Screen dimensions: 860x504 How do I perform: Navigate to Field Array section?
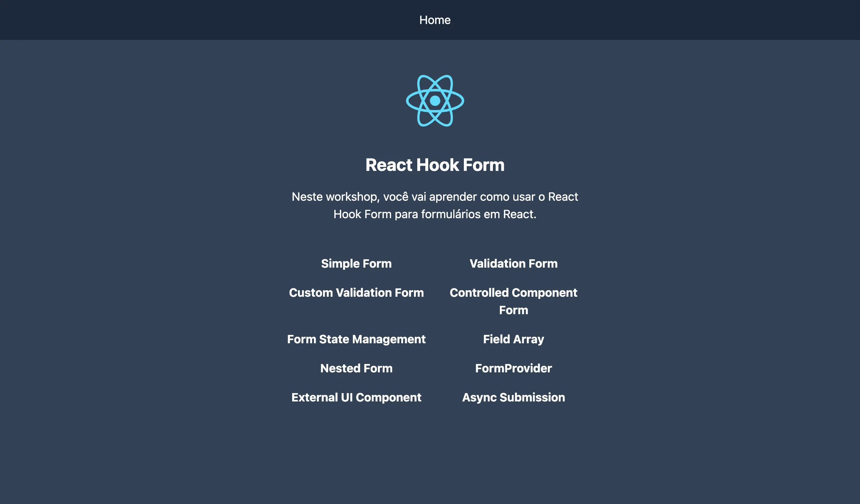[513, 339]
